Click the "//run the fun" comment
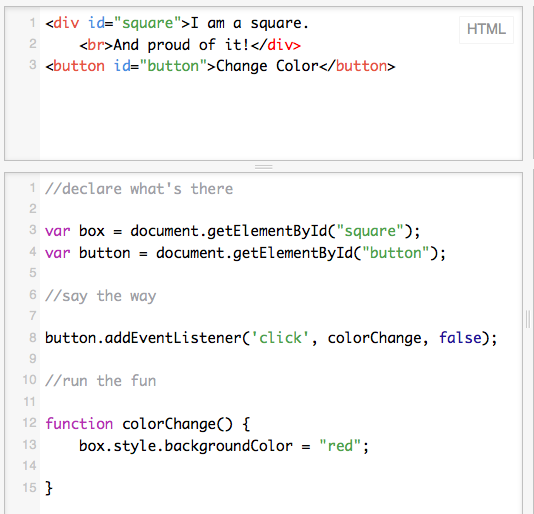The width and height of the screenshot is (534, 514). [x=100, y=381]
